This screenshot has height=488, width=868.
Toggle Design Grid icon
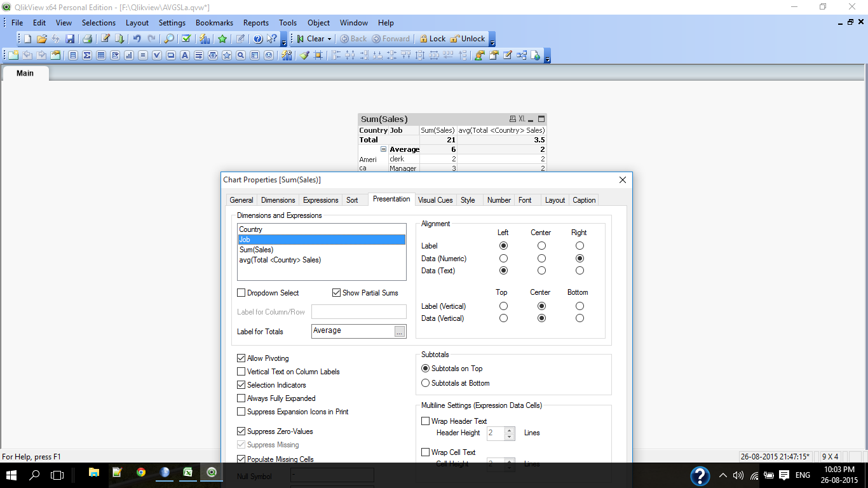tap(318, 55)
